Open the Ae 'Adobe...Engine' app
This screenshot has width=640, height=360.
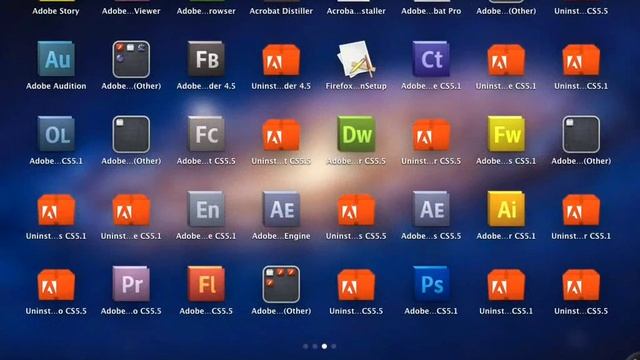[x=281, y=209]
